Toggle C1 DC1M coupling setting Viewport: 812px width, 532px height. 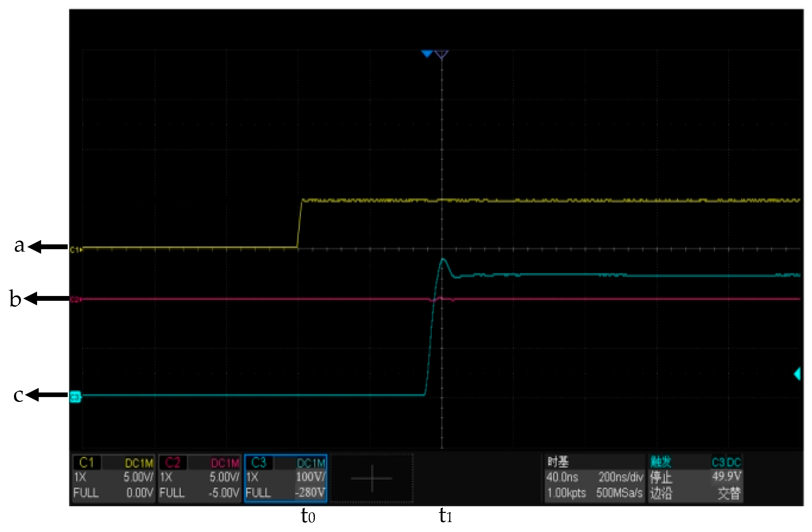(139, 463)
